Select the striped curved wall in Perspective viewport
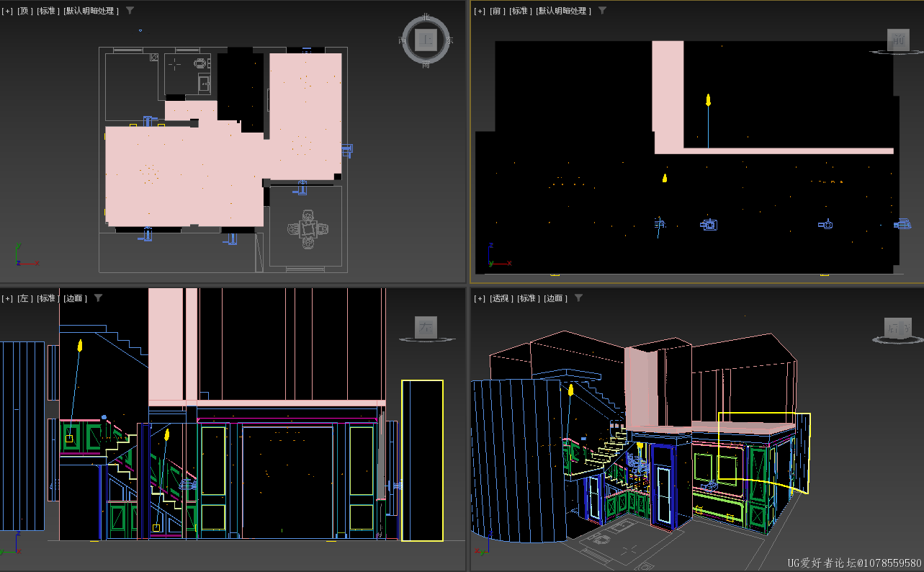The height and width of the screenshot is (572, 924). pos(519,461)
